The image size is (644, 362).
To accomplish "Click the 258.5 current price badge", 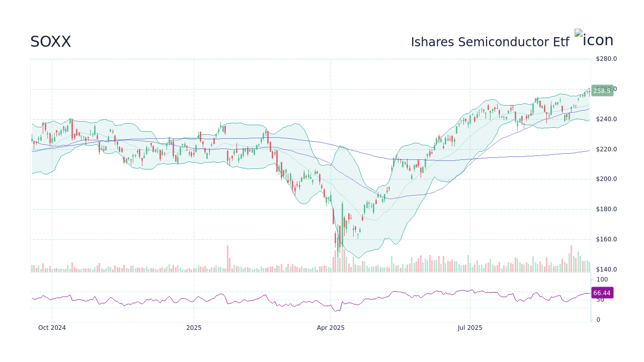I will (x=602, y=91).
